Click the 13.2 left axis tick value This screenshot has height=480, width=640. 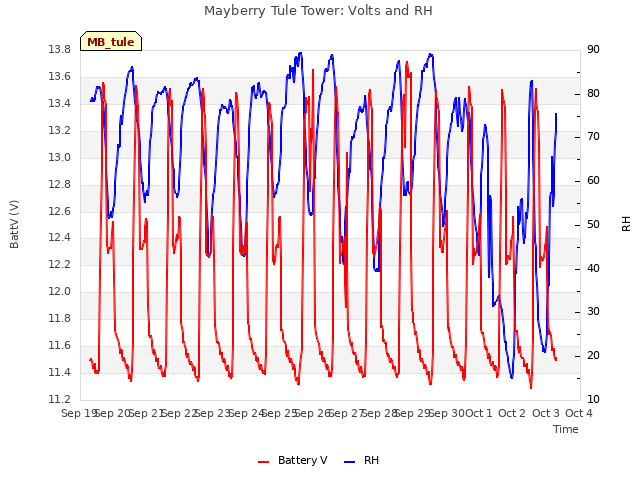[60, 131]
